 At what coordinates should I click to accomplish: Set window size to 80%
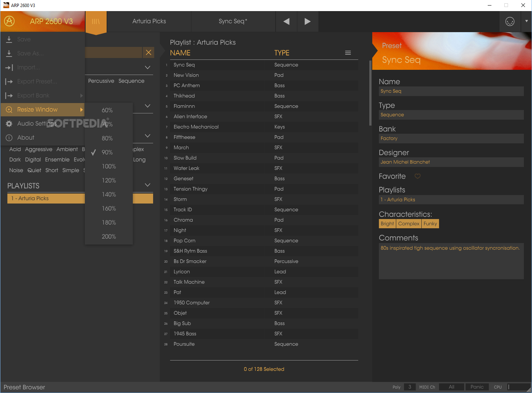[x=109, y=138]
